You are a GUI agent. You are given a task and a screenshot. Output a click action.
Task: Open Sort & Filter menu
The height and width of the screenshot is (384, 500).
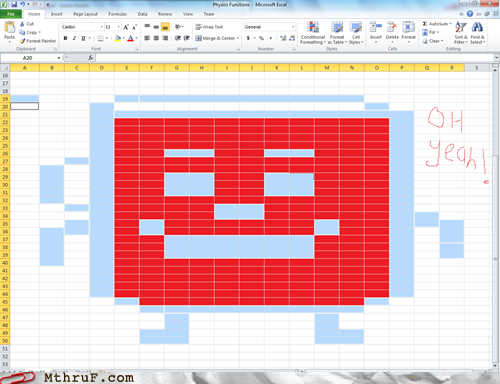461,32
